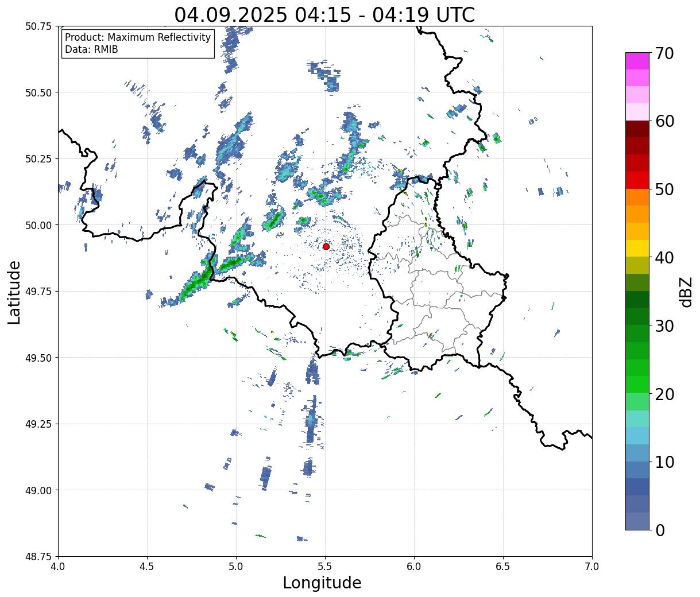Image resolution: width=700 pixels, height=597 pixels.
Task: Click the plot title showing 04:15 - 04:19 UTC
Action: (324, 14)
